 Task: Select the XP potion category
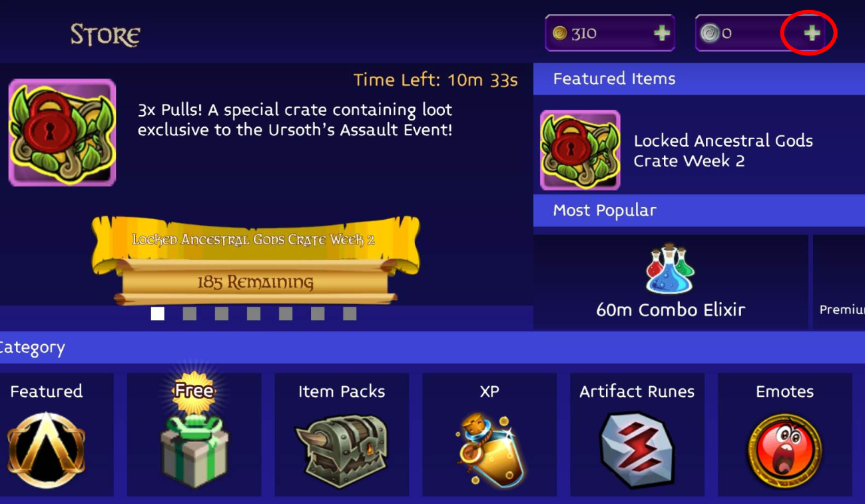point(489,434)
